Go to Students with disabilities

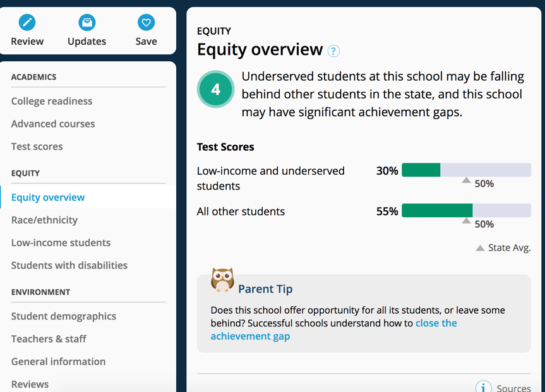click(69, 265)
